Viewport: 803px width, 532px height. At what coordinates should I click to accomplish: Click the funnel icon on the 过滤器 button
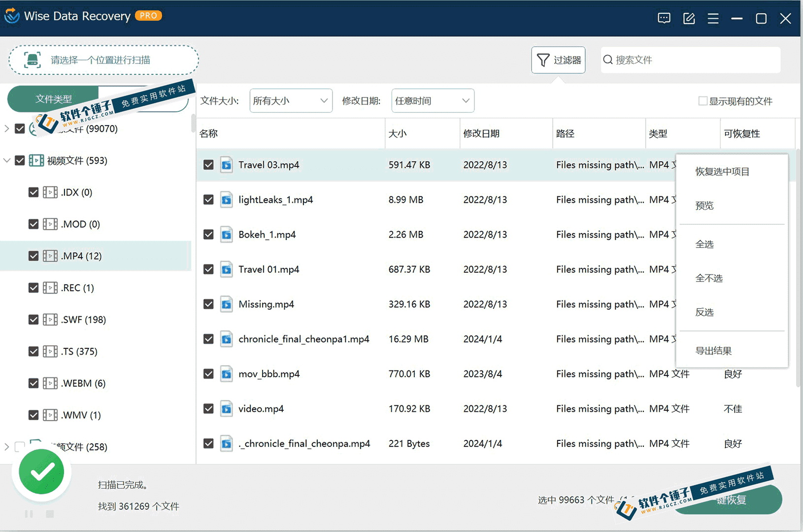pos(543,60)
